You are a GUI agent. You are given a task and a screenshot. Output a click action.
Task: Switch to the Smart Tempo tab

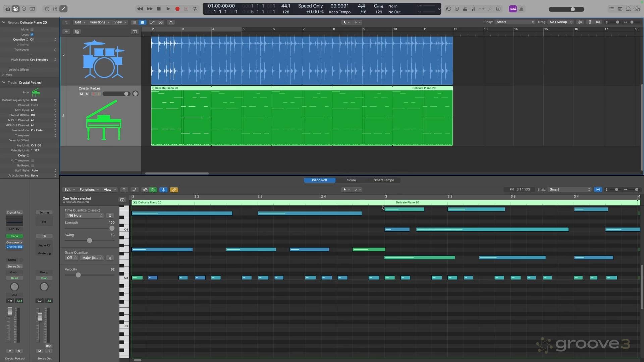pyautogui.click(x=384, y=180)
